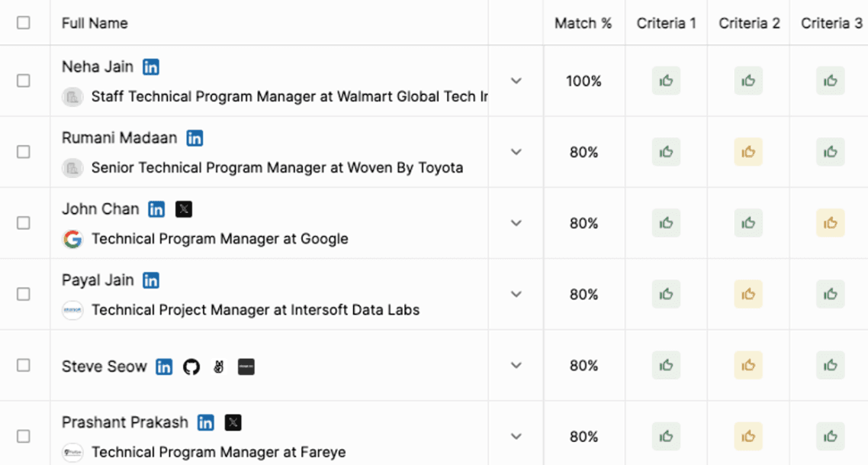Screen dimensions: 868x465
Task: Click Neha Jain's green Criteria 1 thumbs-up
Action: point(666,81)
